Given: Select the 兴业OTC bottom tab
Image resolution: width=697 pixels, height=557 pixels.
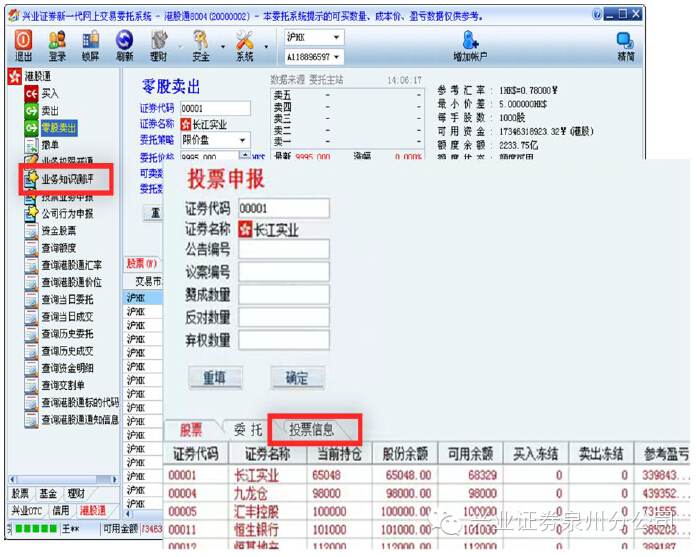Looking at the screenshot, I should pos(27,511).
